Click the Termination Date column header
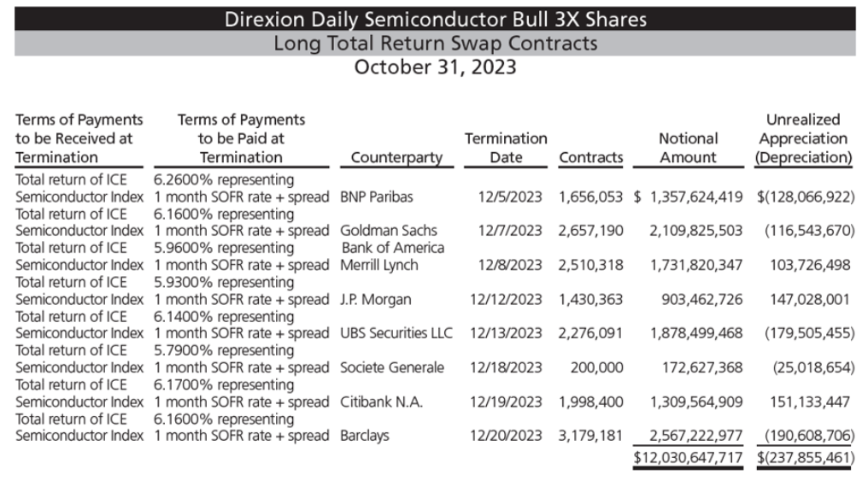868x481 pixels. 506,148
